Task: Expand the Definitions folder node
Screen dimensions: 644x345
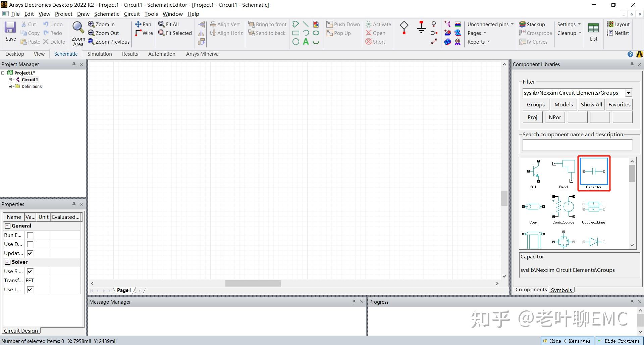Action: pos(10,86)
